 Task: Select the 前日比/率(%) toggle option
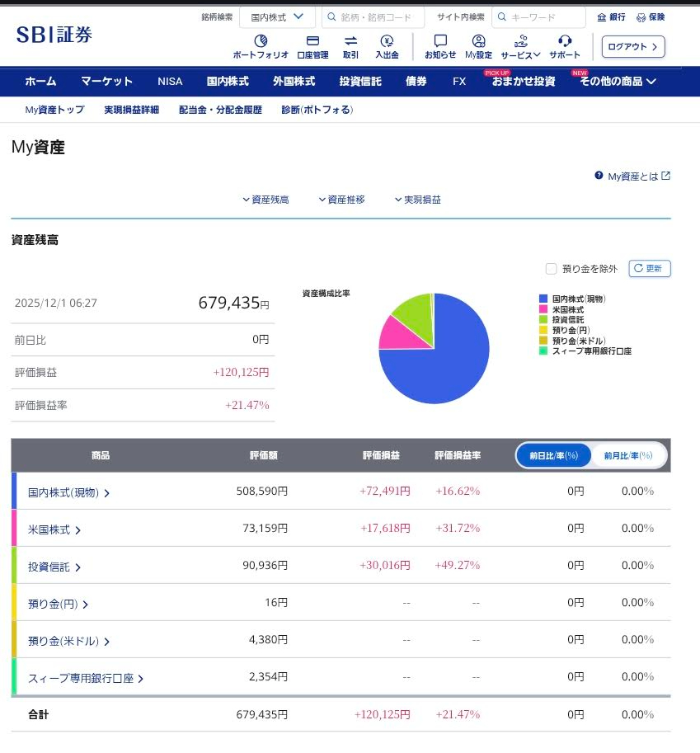[x=554, y=455]
